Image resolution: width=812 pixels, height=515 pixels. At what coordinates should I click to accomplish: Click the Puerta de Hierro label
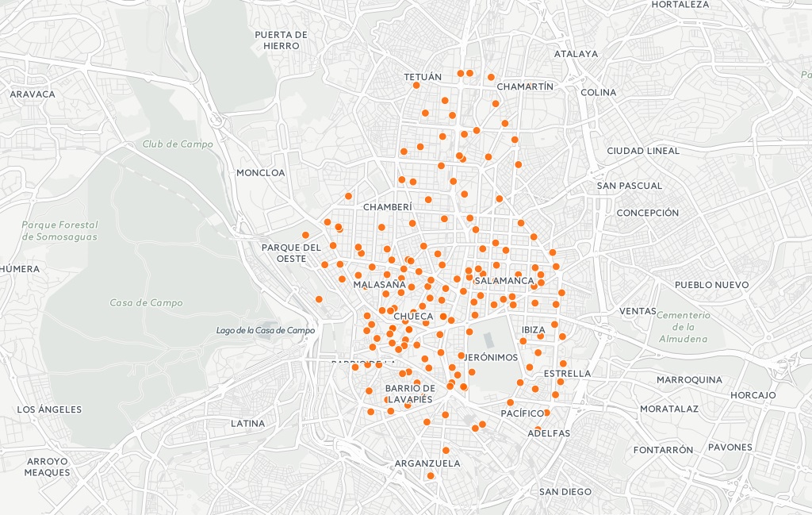click(281, 40)
